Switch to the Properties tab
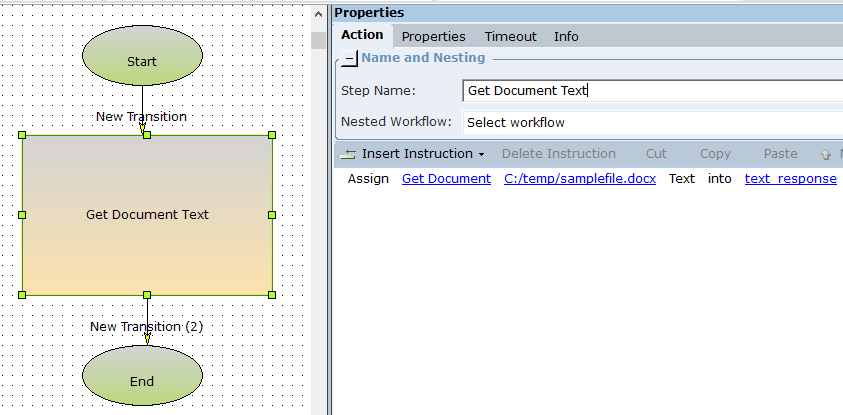Image resolution: width=843 pixels, height=415 pixels. [x=434, y=36]
